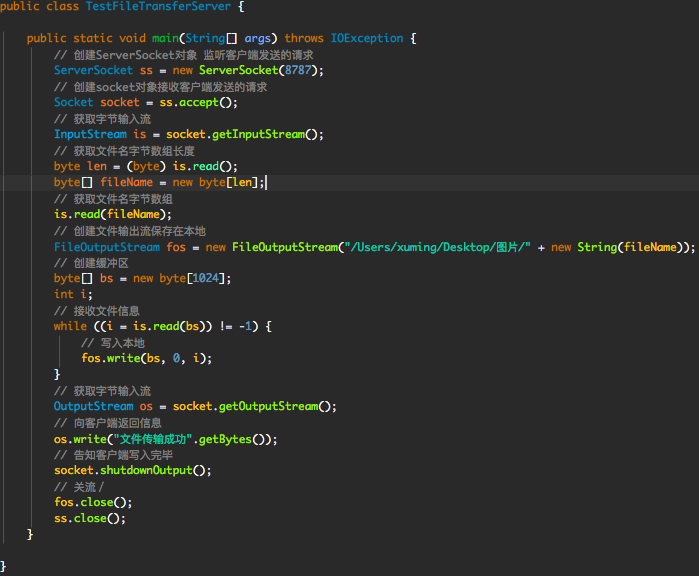
Task: Click socket.getOutputStream() call
Action: click(255, 407)
